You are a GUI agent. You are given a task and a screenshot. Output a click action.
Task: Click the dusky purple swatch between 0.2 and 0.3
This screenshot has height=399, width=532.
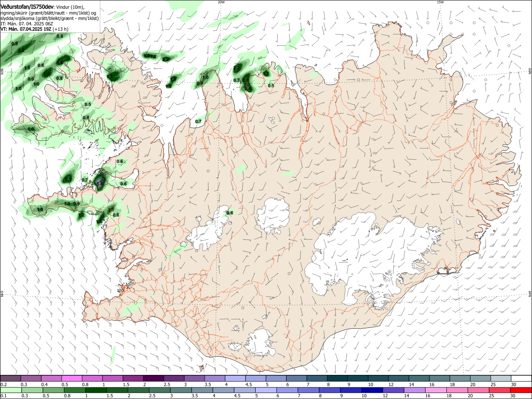click(10, 378)
